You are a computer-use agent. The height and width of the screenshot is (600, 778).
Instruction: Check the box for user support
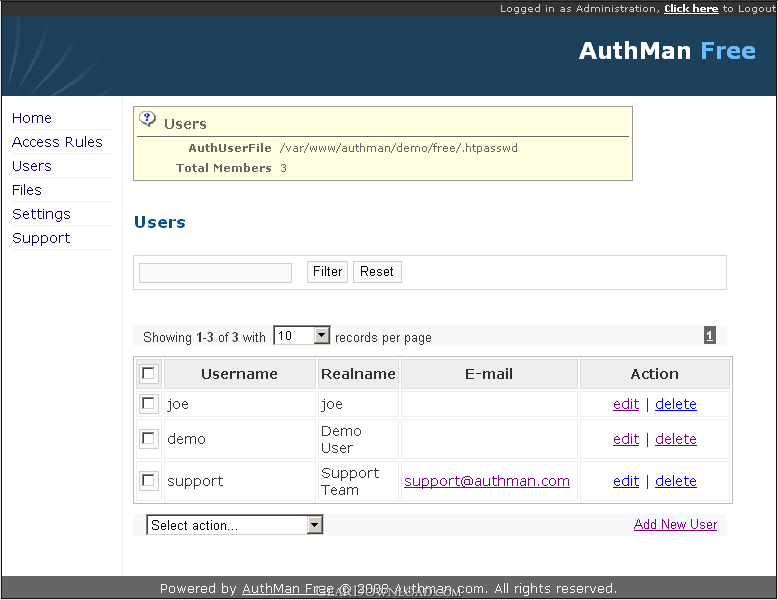point(148,480)
